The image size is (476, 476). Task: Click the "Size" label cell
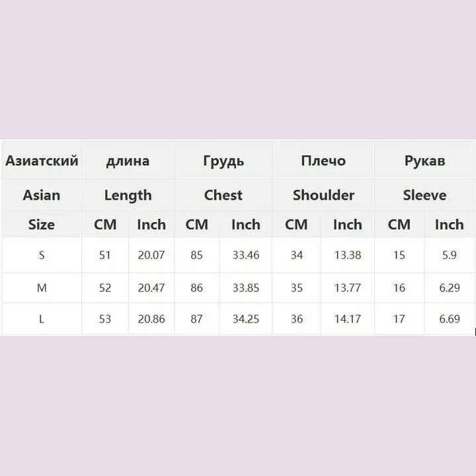tap(42, 224)
